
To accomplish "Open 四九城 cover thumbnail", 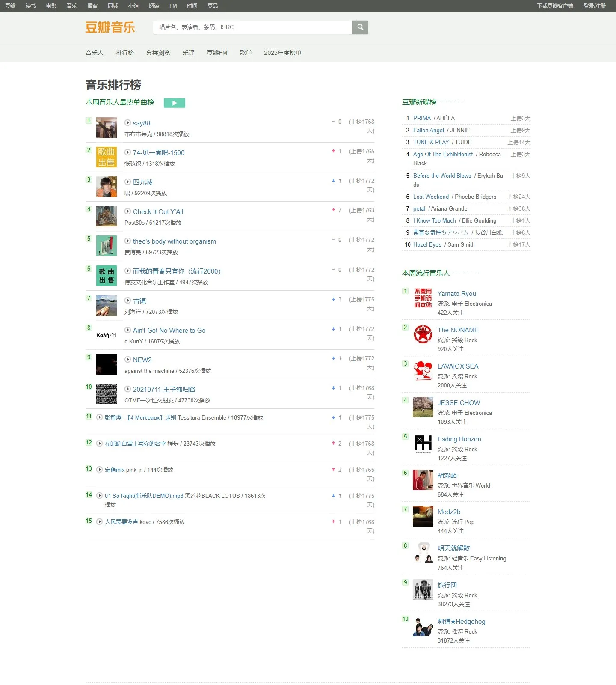I will tap(107, 187).
